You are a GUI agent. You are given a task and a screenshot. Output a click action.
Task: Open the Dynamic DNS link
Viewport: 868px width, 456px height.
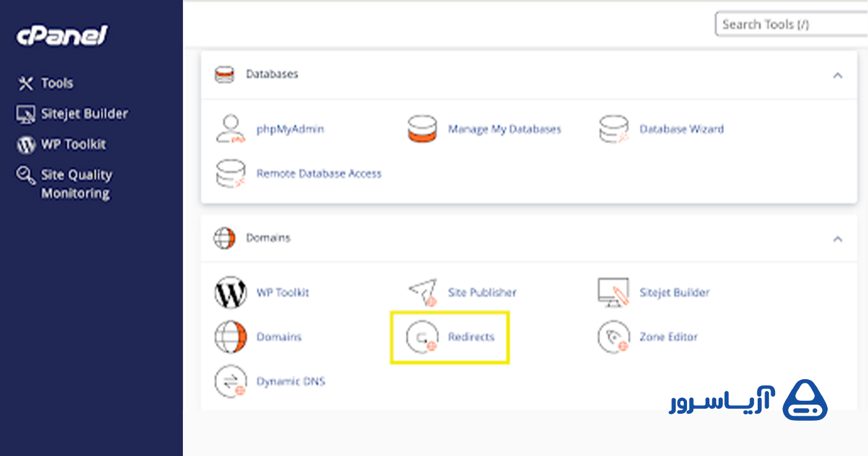[291, 382]
